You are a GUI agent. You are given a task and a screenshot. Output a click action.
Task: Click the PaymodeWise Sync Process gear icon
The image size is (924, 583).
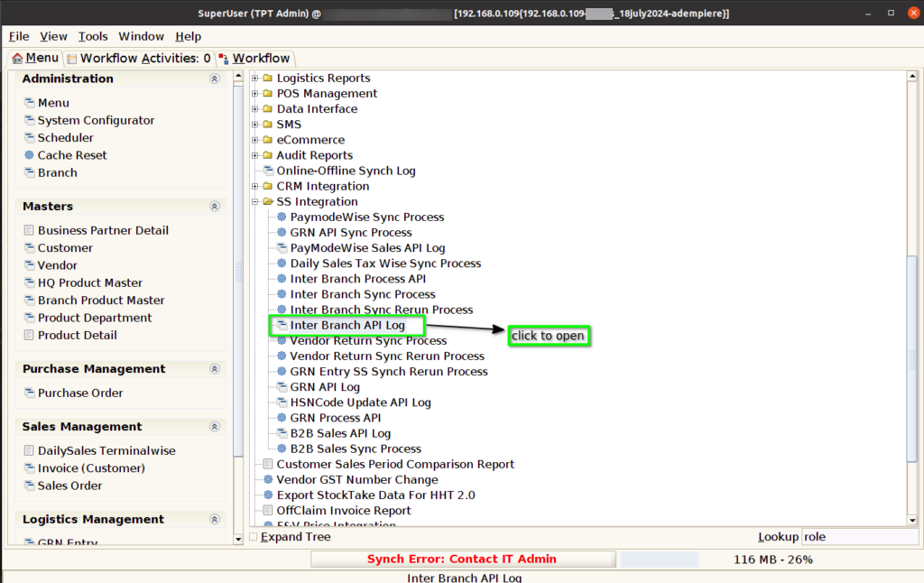pyautogui.click(x=282, y=217)
